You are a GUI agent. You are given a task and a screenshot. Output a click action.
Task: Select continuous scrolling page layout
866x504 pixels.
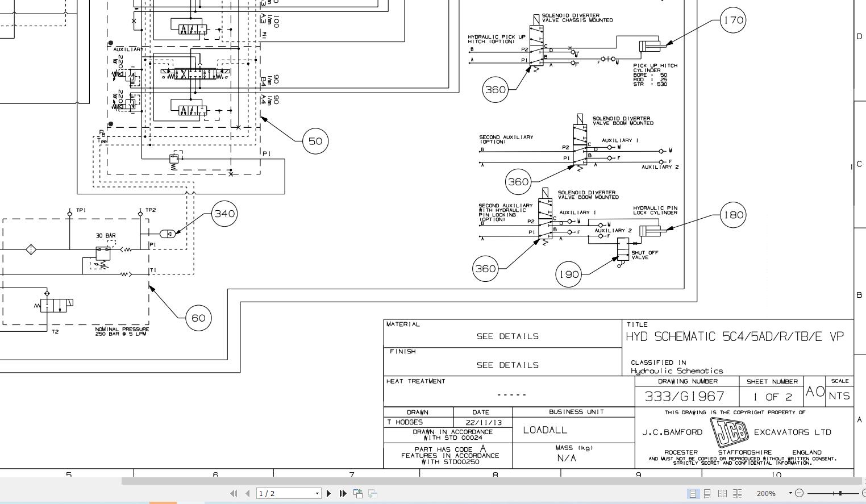click(707, 493)
